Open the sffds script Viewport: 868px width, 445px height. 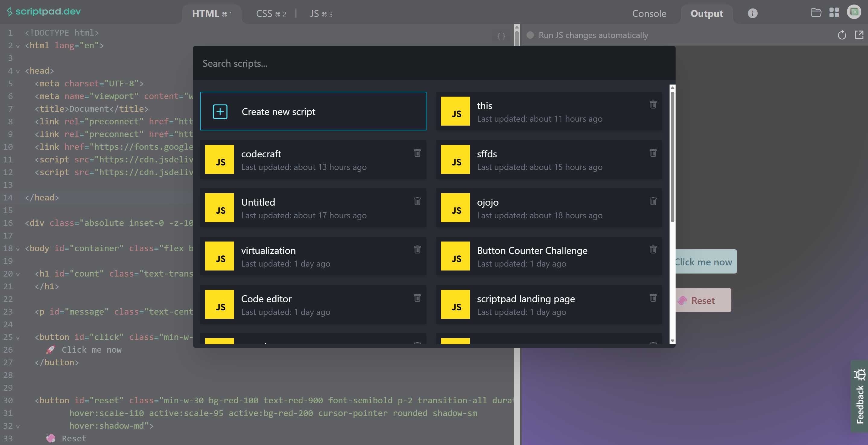click(549, 160)
